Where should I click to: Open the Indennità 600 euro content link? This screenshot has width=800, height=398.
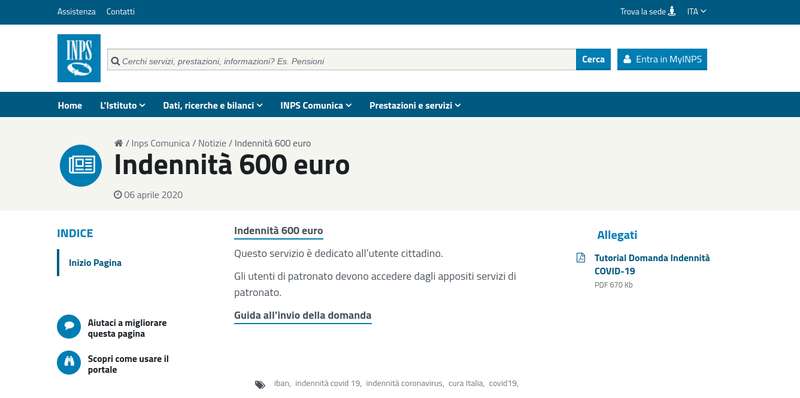click(279, 231)
